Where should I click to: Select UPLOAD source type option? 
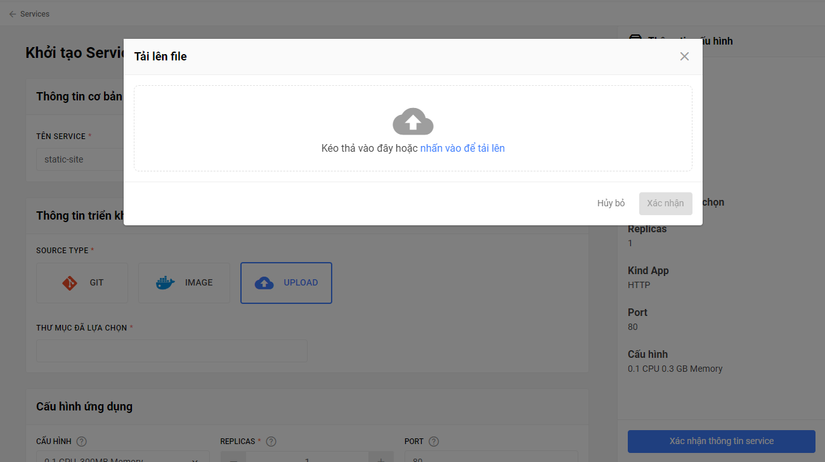pos(286,283)
